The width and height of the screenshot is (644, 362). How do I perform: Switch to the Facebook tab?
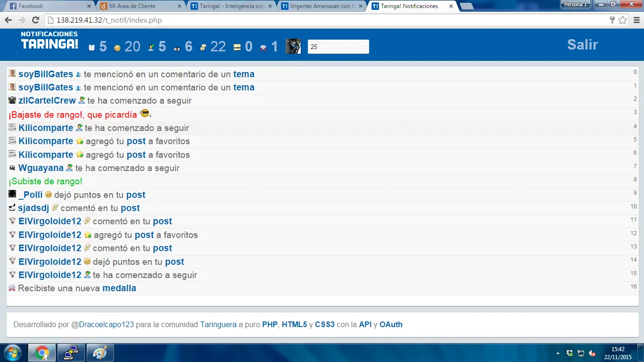50,6
